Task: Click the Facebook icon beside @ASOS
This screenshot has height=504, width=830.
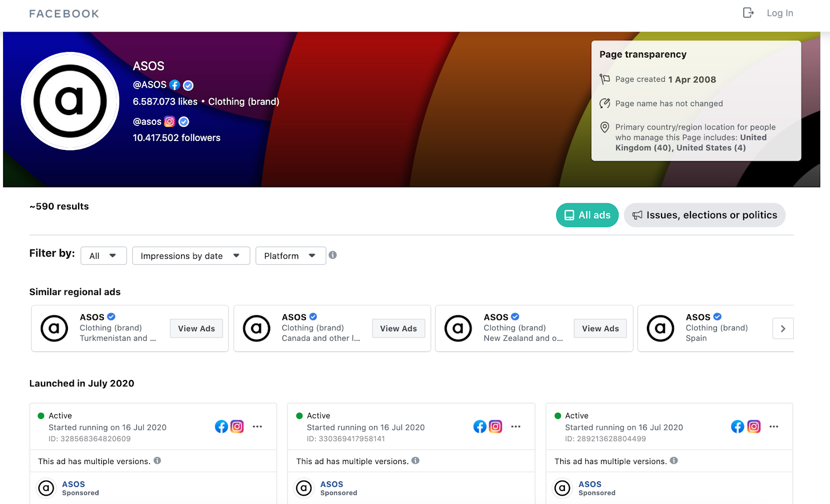Action: click(175, 85)
